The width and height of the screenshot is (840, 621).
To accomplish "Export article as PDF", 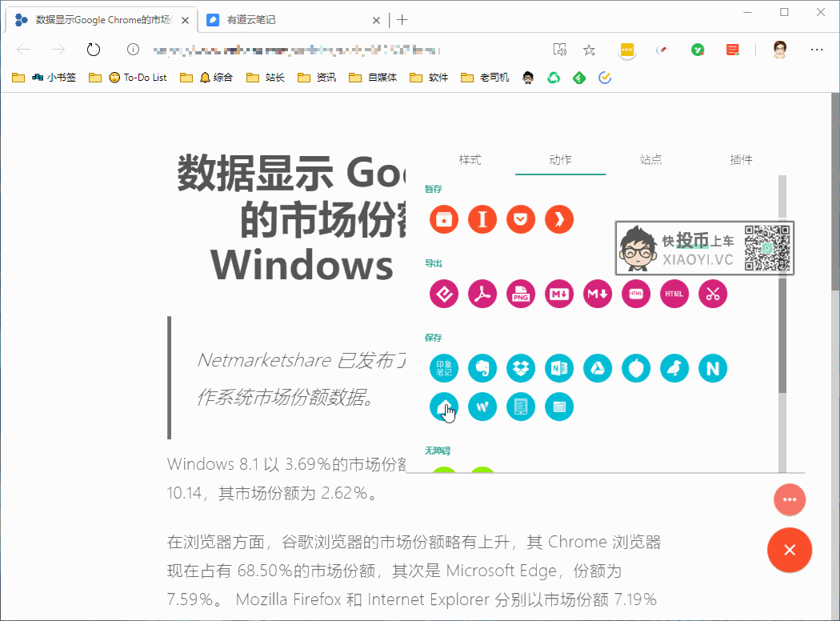I will (482, 294).
